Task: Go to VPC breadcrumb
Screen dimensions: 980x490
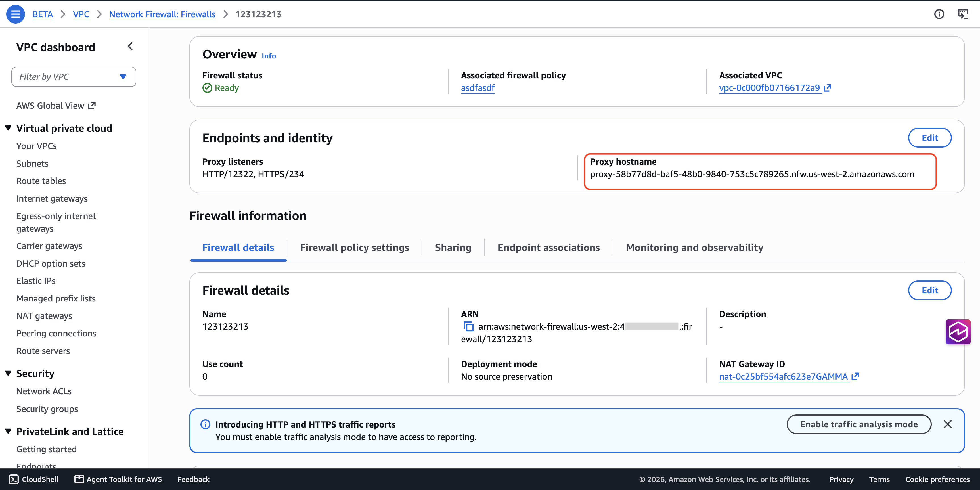Action: 81,14
